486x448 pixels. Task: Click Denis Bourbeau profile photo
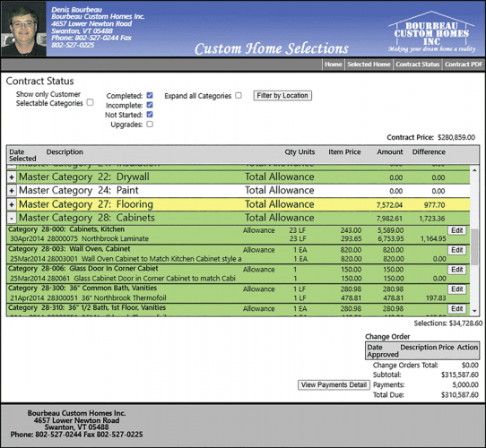coord(23,29)
